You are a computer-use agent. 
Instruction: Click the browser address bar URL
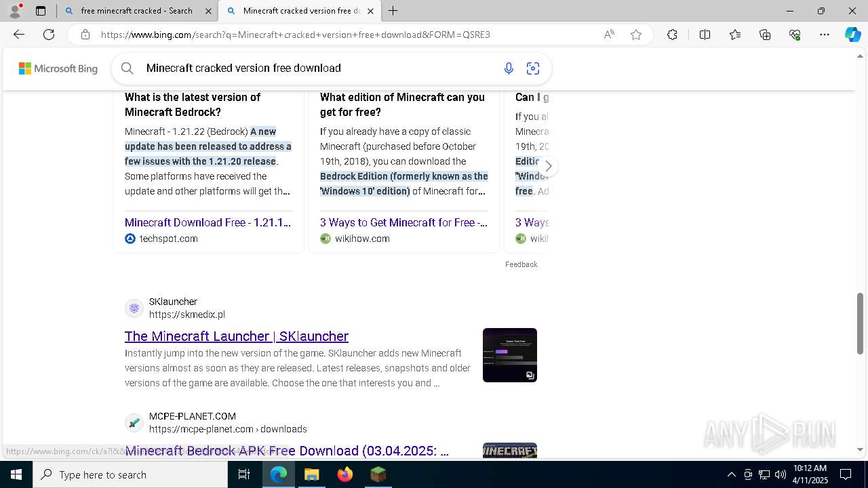[296, 35]
